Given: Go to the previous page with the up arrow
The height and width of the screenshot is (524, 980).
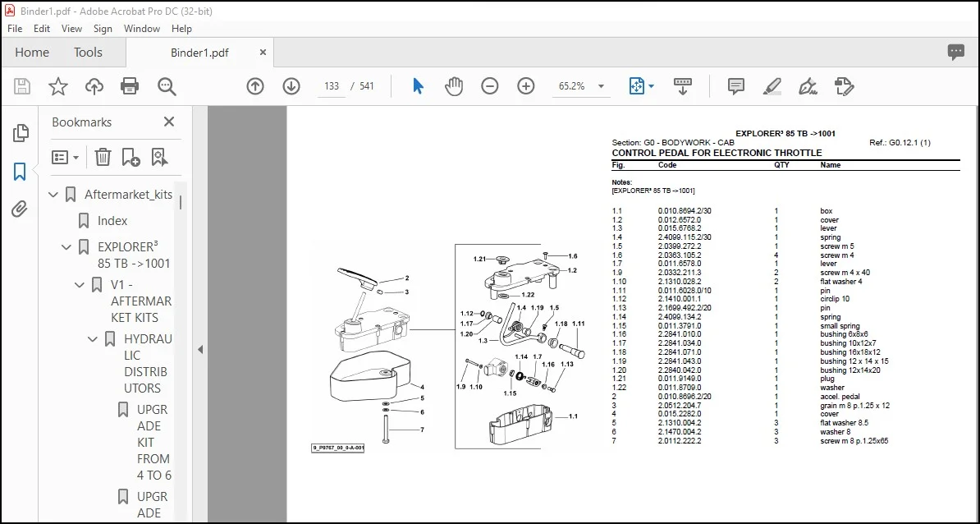Looking at the screenshot, I should (255, 86).
